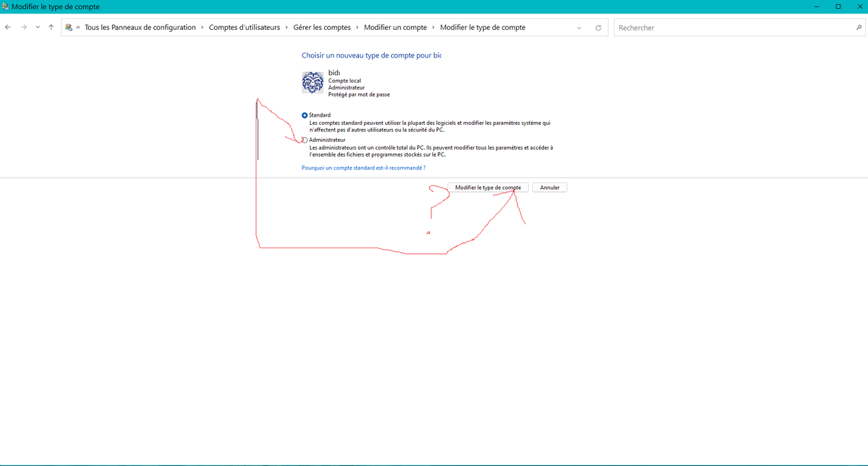
Task: Click the 'Modifier le type de compte' button
Action: coord(488,187)
